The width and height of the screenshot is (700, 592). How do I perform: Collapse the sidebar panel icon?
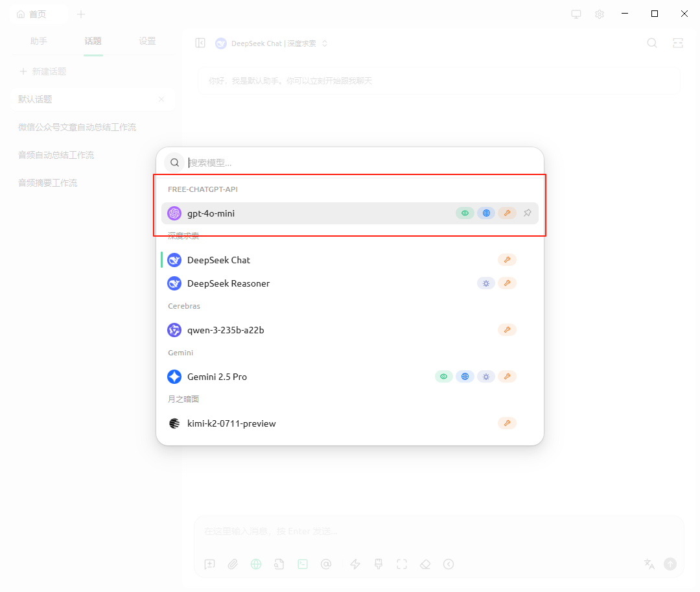pos(200,43)
